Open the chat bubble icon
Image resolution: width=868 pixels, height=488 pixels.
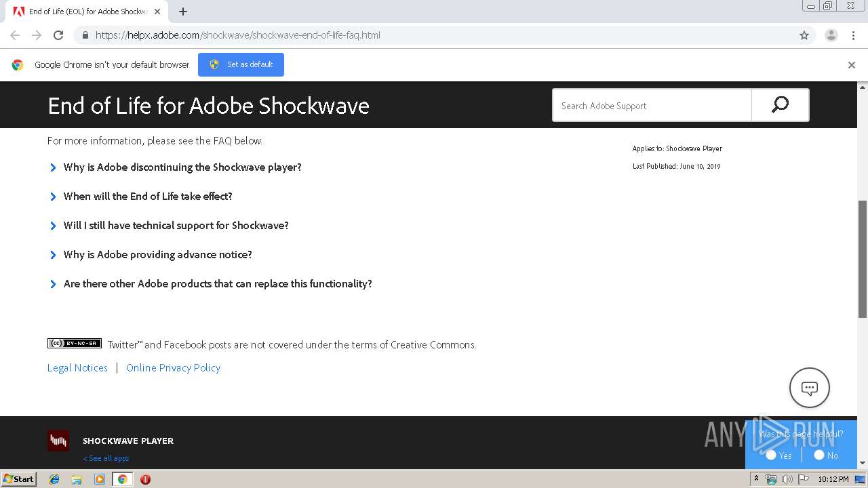(810, 388)
